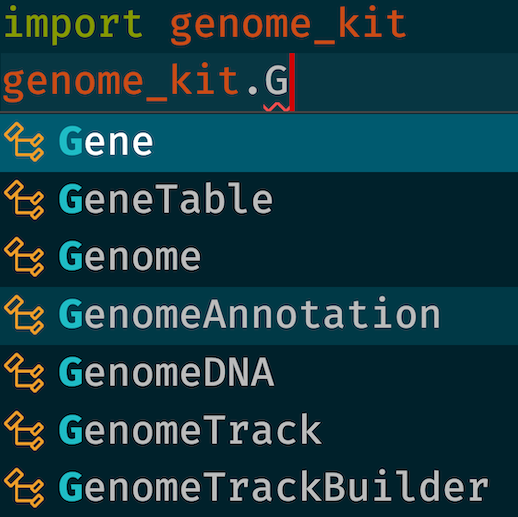The height and width of the screenshot is (517, 518).
Task: Click the class icon beside GenomeTrackBuilder
Action: click(x=24, y=488)
